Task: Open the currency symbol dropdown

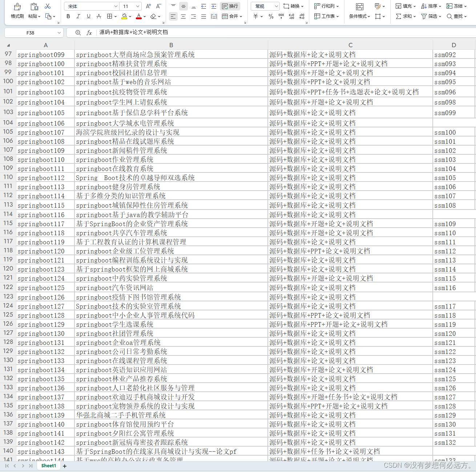Action: coord(261,16)
